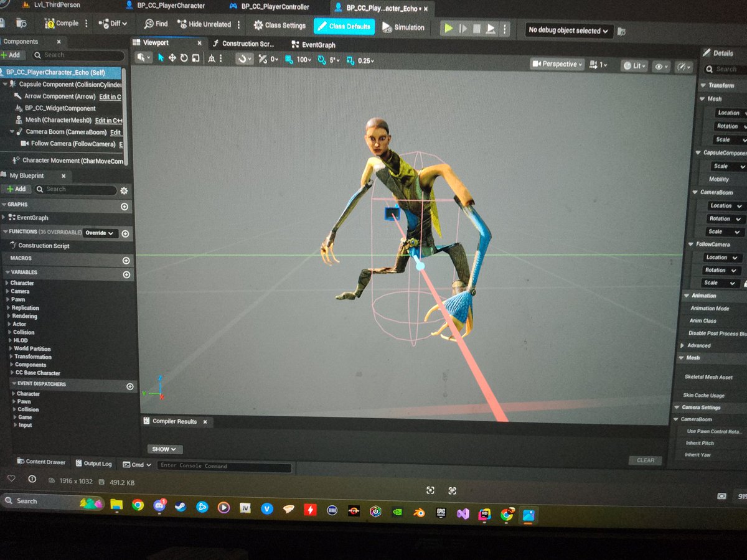Click the green Play button
Image resolution: width=747 pixels, height=560 pixels.
pyautogui.click(x=448, y=29)
